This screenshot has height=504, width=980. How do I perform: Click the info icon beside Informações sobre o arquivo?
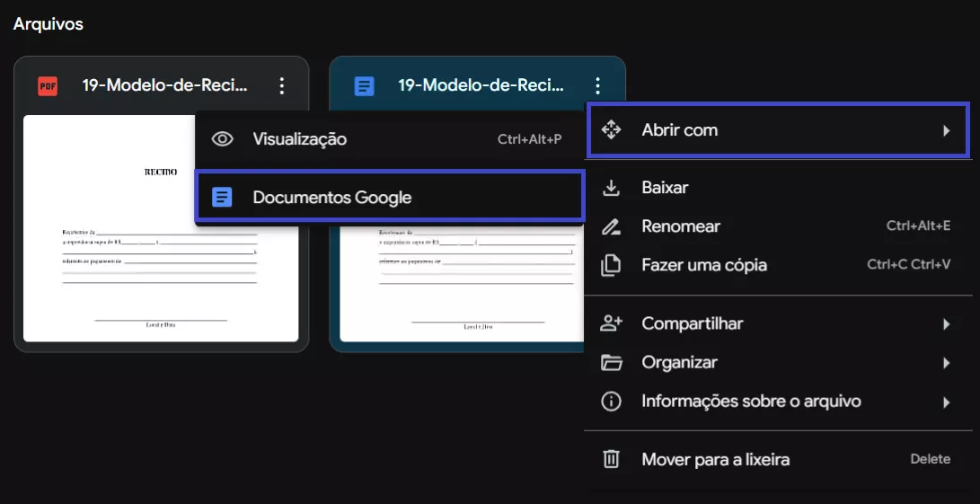tap(611, 402)
